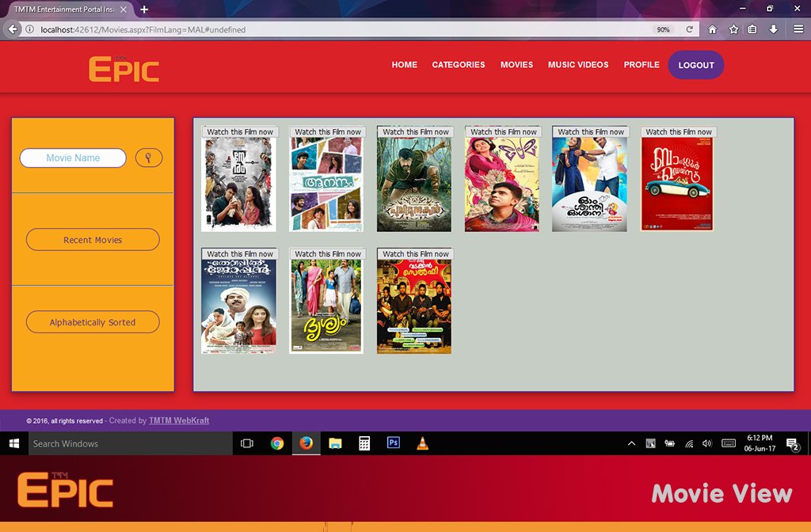
Task: Open Photoshop from the taskbar
Action: click(394, 443)
